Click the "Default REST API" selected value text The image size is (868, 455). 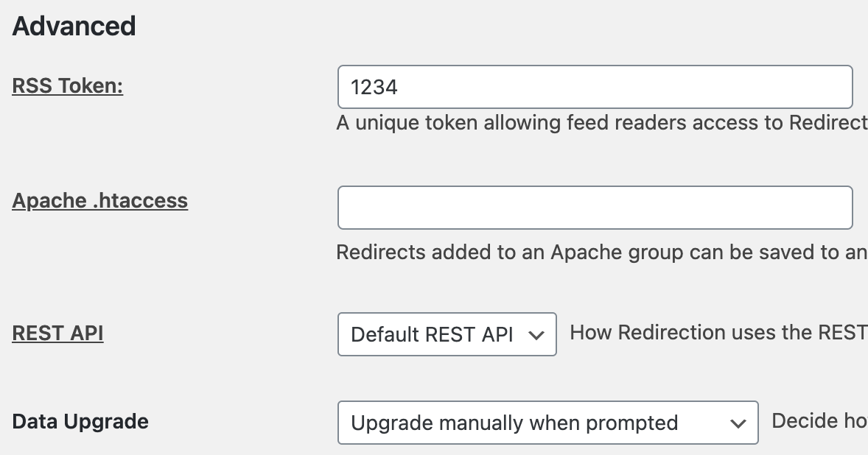click(432, 335)
